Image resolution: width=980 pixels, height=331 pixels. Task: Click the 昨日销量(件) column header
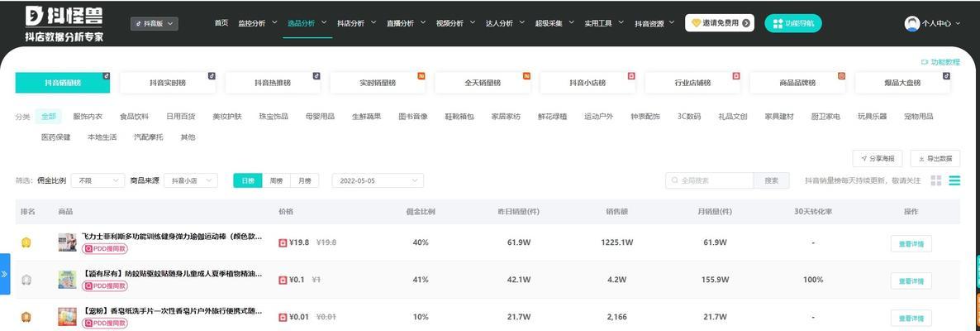pyautogui.click(x=519, y=212)
